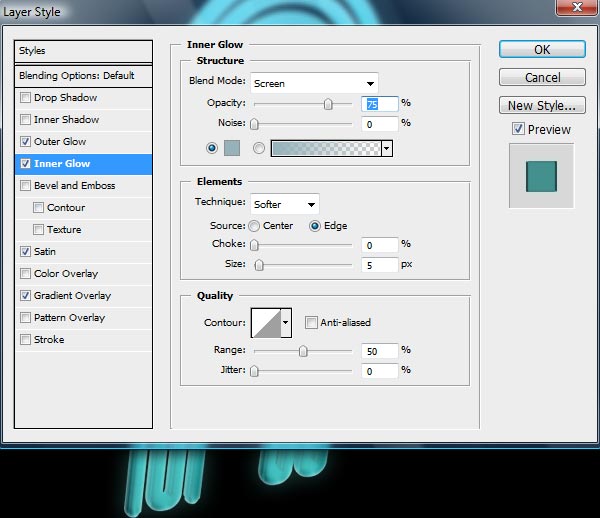Click the Jitter slider handle
The height and width of the screenshot is (518, 600).
[x=254, y=371]
